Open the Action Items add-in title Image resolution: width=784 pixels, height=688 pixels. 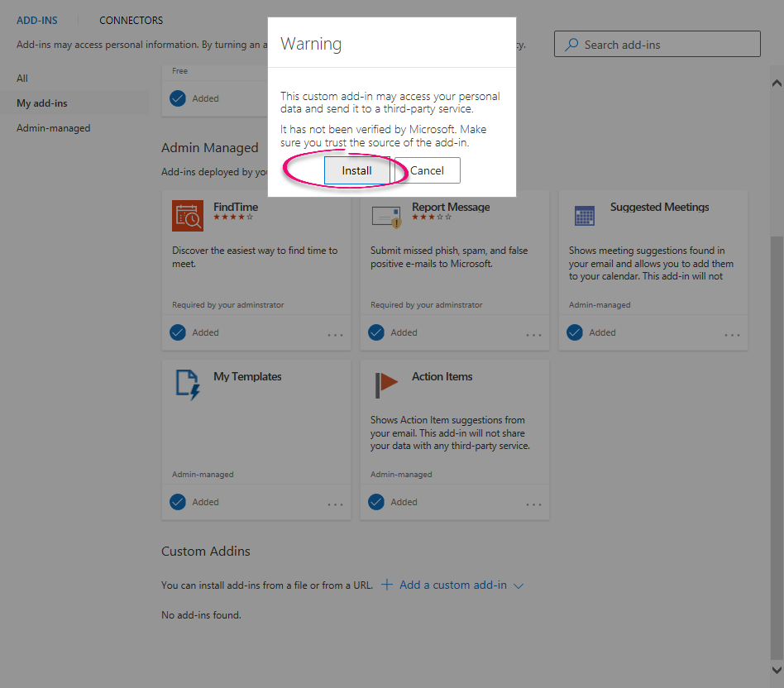442,376
